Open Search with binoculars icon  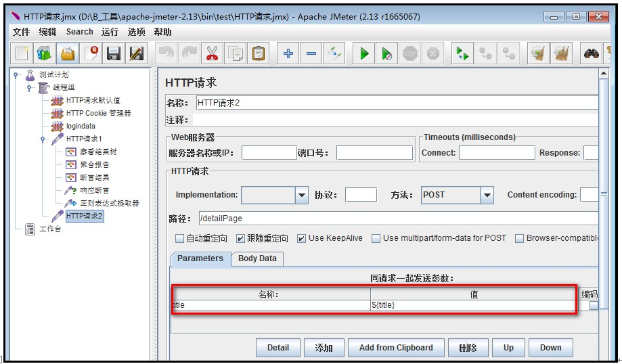click(x=591, y=53)
